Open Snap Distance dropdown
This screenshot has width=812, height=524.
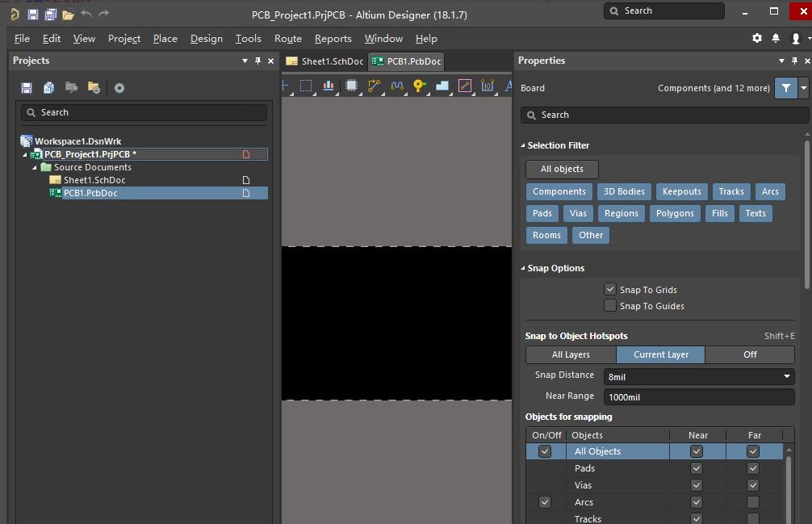pos(787,376)
